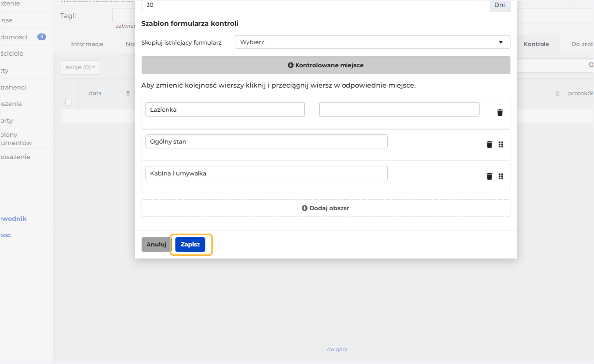Click the Łazienka name field
This screenshot has width=594, height=364.
[225, 109]
